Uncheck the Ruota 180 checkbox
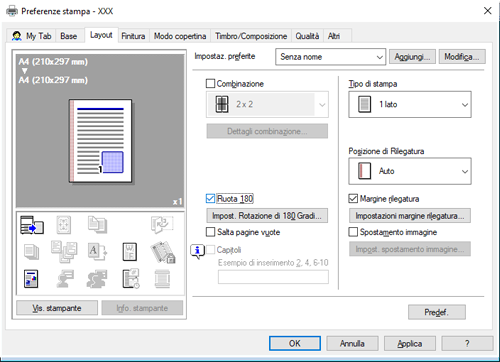 click(210, 199)
